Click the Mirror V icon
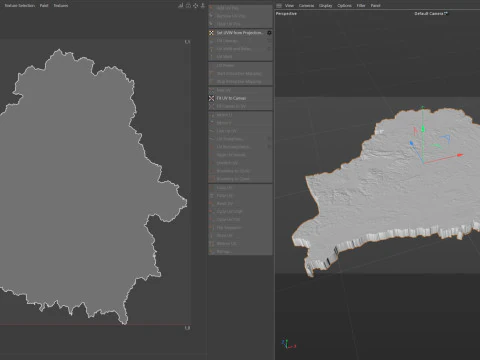The image size is (480, 360). [x=211, y=123]
